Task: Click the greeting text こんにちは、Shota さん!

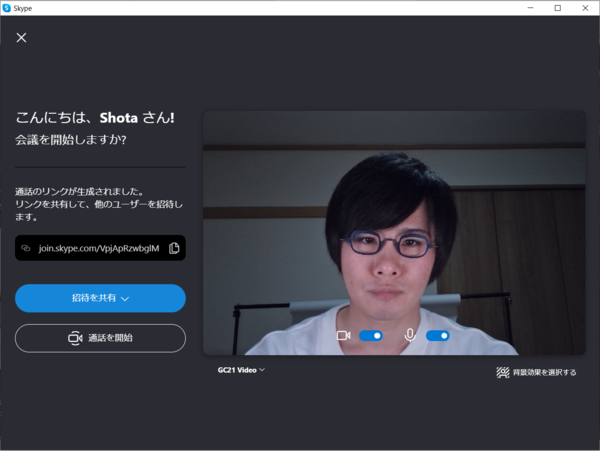Action: [95, 117]
